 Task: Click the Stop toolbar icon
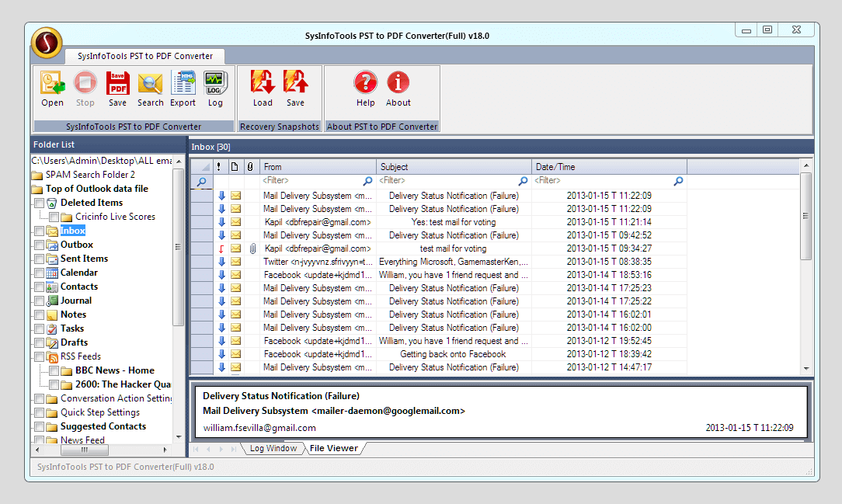pos(85,84)
